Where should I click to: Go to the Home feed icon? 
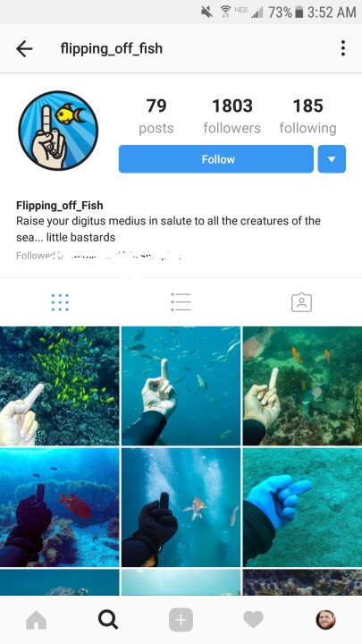tap(36, 620)
